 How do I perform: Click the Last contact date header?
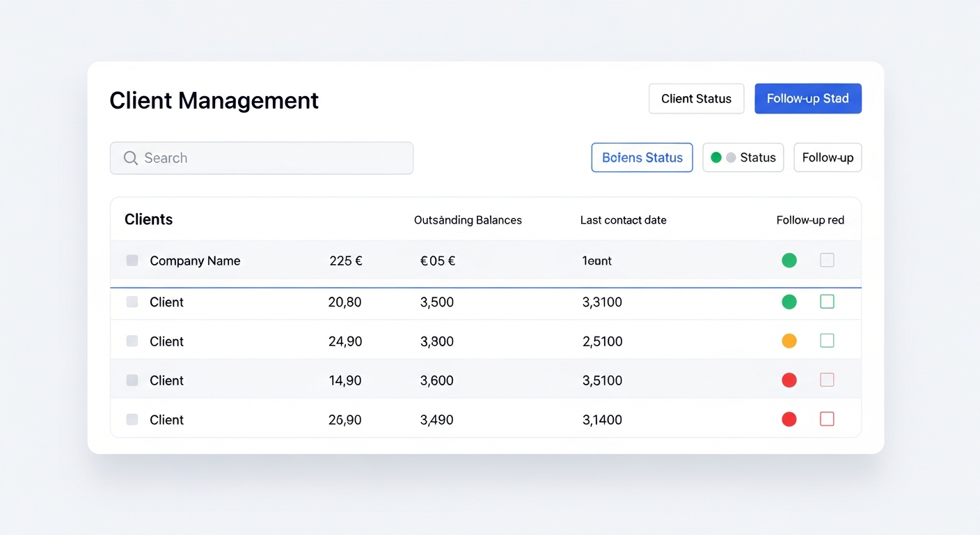[624, 220]
